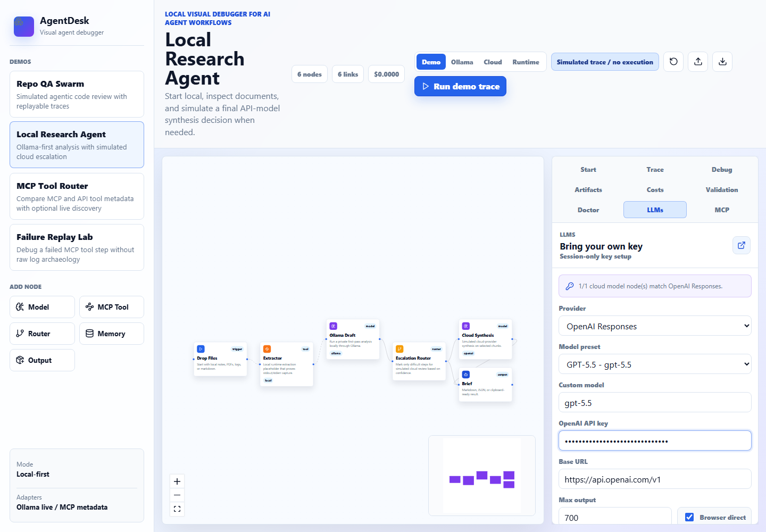The width and height of the screenshot is (766, 532).
Task: Open LLM panel in external view icon
Action: click(x=742, y=245)
